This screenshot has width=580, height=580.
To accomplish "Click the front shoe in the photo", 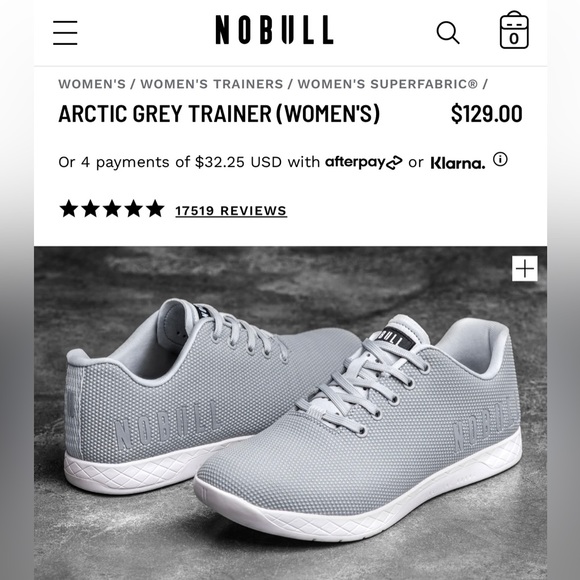I will click(359, 429).
